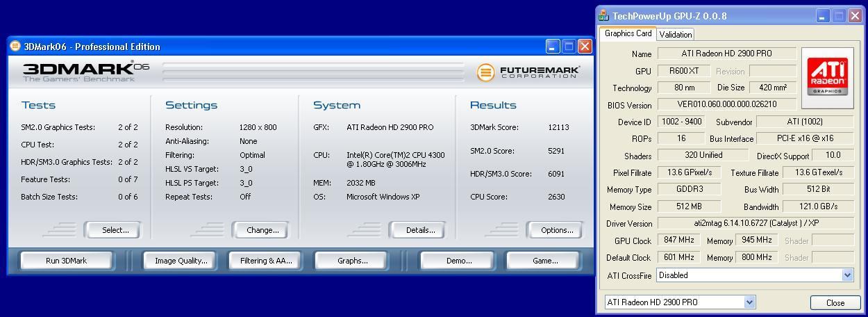Click the Bandwidth value 121.0 GB/s
Screen dimensions: 868x317
pyautogui.click(x=819, y=206)
